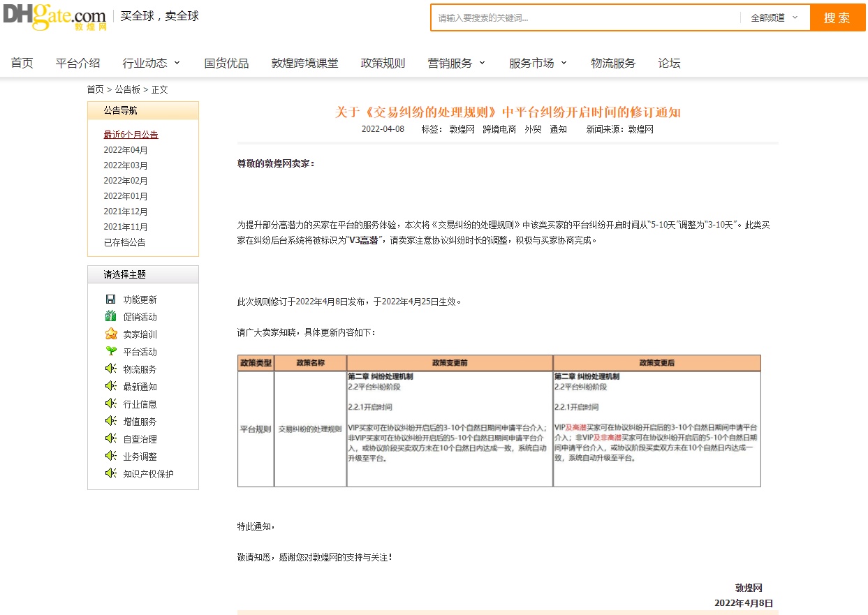Open the 敦煌跨境课堂 menu item

click(305, 63)
